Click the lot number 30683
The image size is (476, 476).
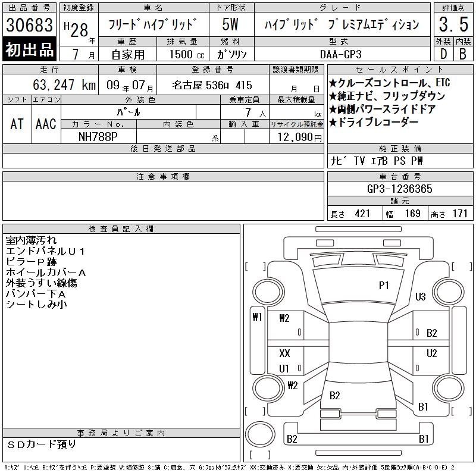pos(30,26)
